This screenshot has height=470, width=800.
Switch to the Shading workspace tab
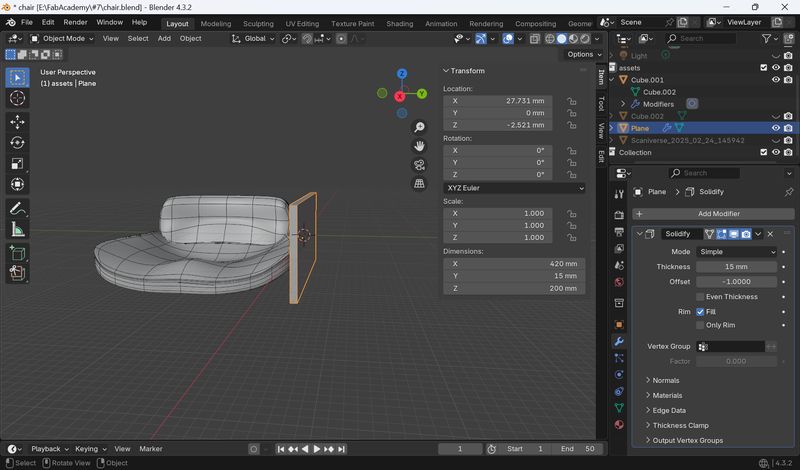(399, 23)
